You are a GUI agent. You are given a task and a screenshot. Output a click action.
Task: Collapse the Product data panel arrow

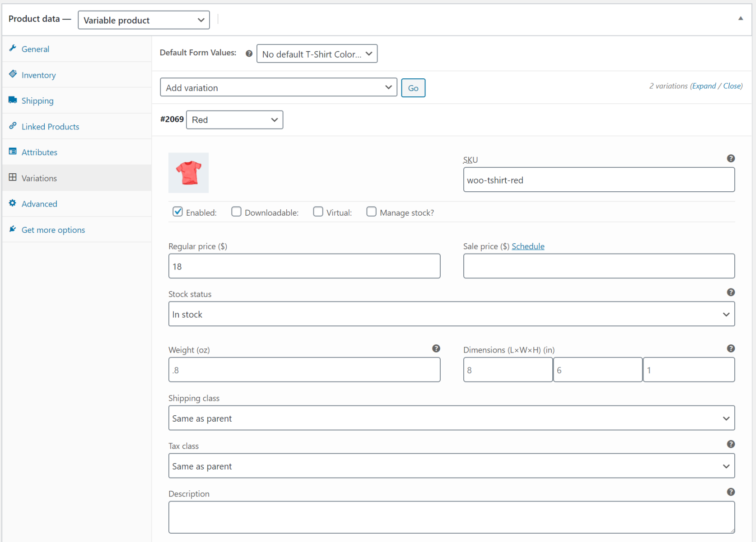tap(740, 18)
